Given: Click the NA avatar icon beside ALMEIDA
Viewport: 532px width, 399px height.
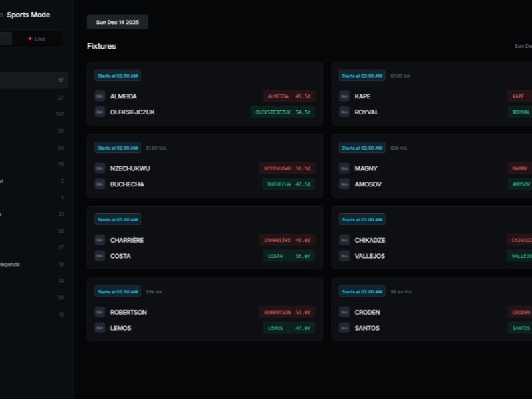Looking at the screenshot, I should (x=98, y=96).
